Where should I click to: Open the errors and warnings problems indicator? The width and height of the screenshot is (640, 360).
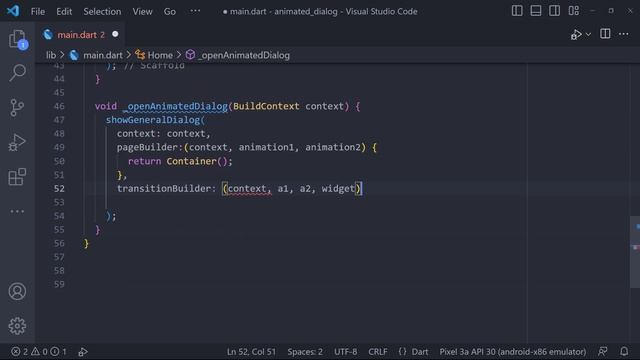click(38, 351)
